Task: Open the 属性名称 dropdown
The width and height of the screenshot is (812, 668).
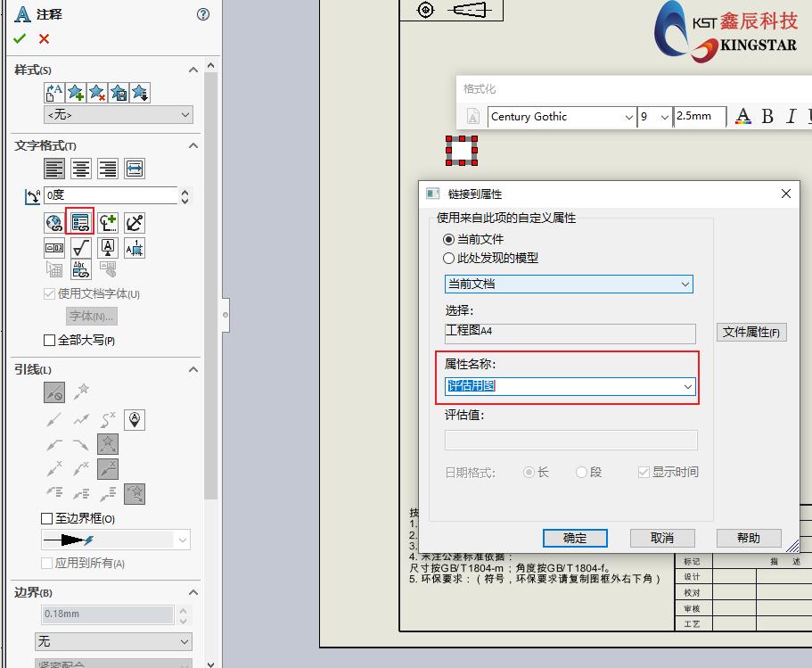Action: click(688, 386)
